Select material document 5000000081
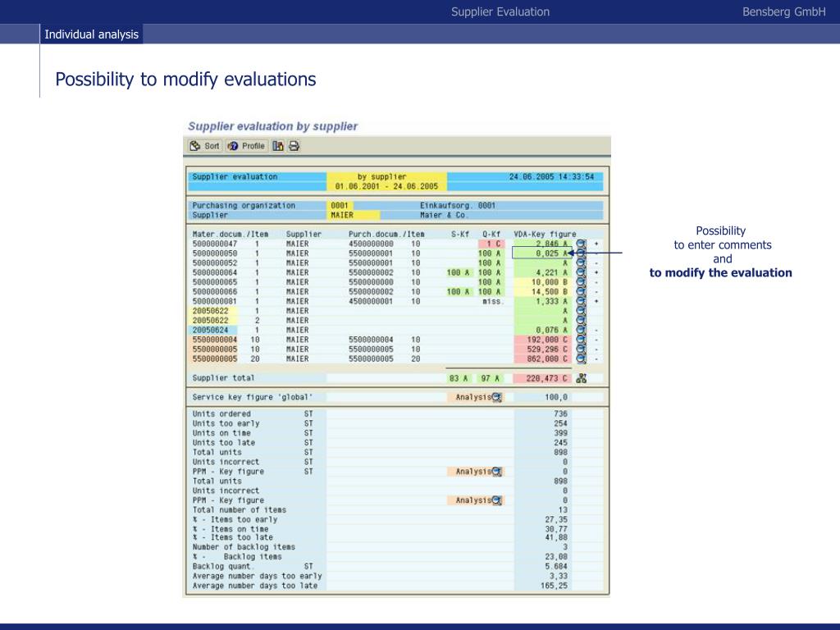 [215, 302]
